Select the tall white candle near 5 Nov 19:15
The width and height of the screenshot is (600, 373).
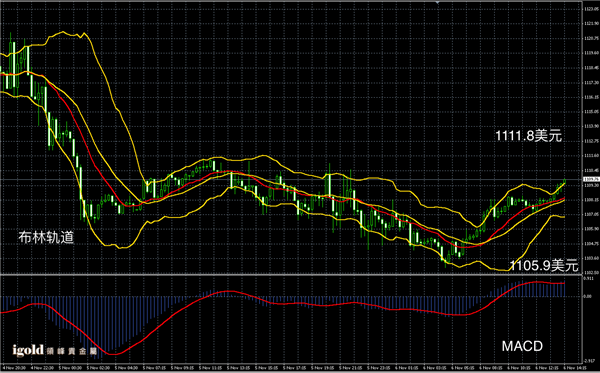[329, 185]
